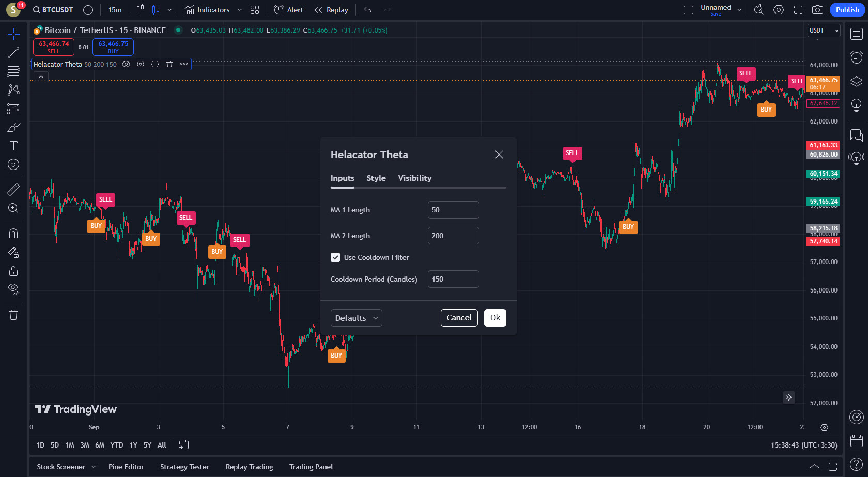
Task: View Helacator Theta source code
Action: click(x=155, y=64)
